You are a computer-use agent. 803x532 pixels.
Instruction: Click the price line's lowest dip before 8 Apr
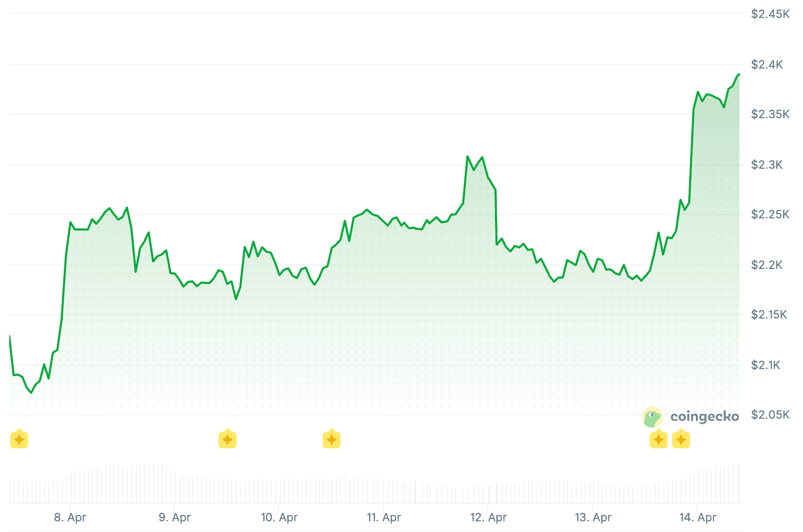pos(32,392)
